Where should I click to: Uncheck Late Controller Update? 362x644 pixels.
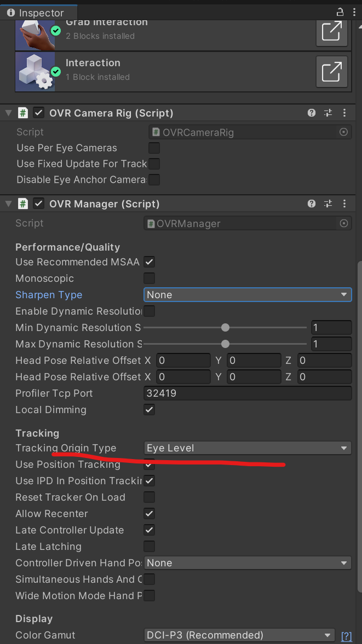point(149,530)
